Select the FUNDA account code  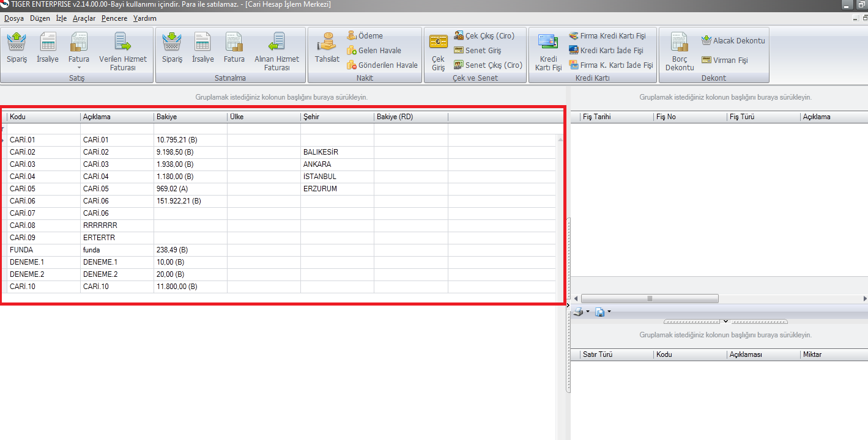point(43,250)
